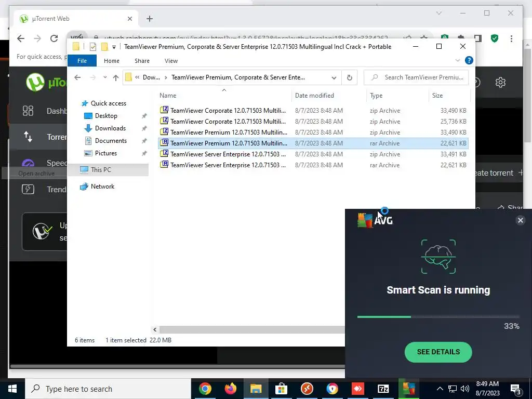The height and width of the screenshot is (399, 532).
Task: Click the Explorer Help question mark icon
Action: (469, 60)
